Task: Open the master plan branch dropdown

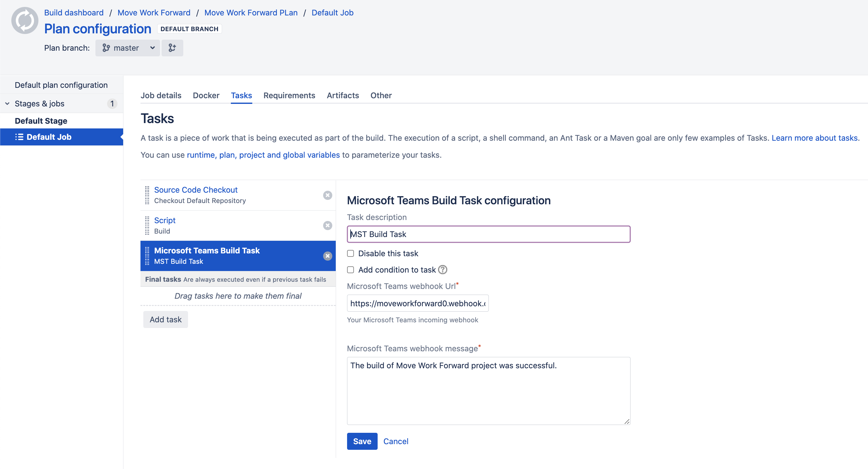Action: coord(127,48)
